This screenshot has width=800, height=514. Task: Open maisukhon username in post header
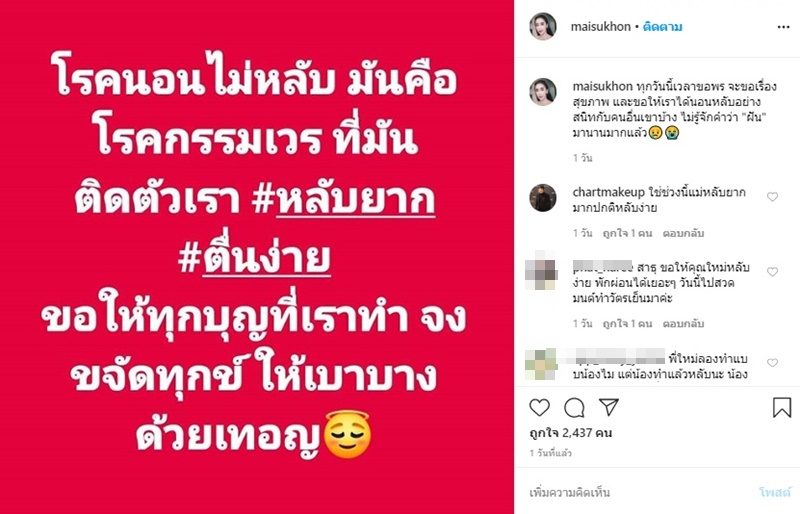pyautogui.click(x=601, y=27)
